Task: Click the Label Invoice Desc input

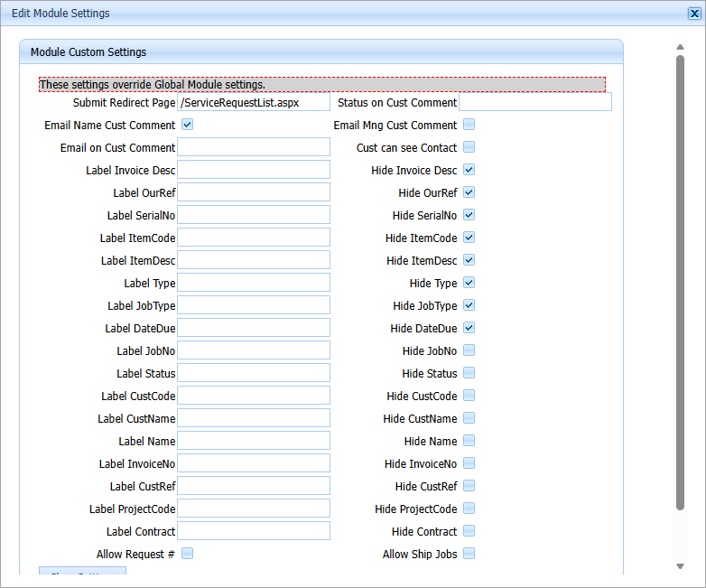Action: (254, 170)
